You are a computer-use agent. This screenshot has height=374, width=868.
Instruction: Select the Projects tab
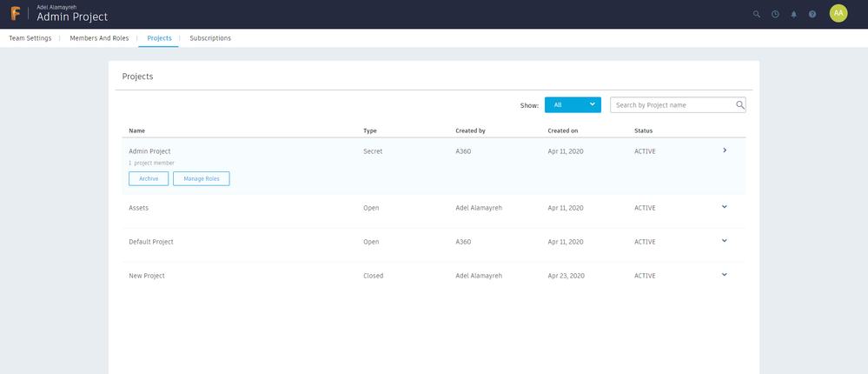click(x=159, y=38)
